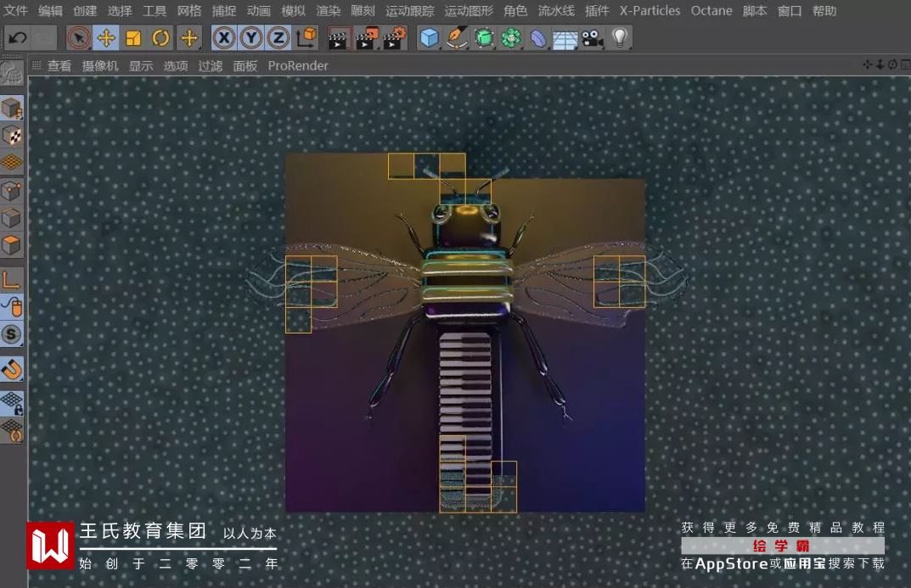Toggle the Enable Snap S icon
Screen dimensions: 911x588
pos(12,334)
